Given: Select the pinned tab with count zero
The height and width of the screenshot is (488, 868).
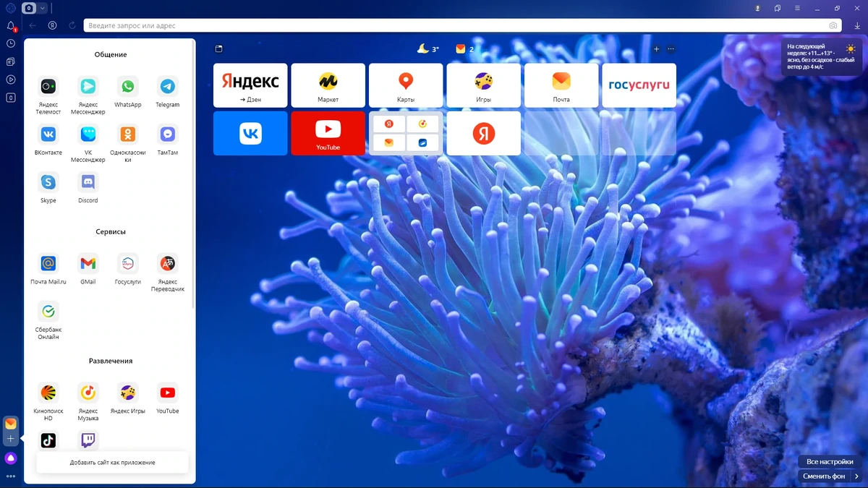Looking at the screenshot, I should tap(29, 8).
